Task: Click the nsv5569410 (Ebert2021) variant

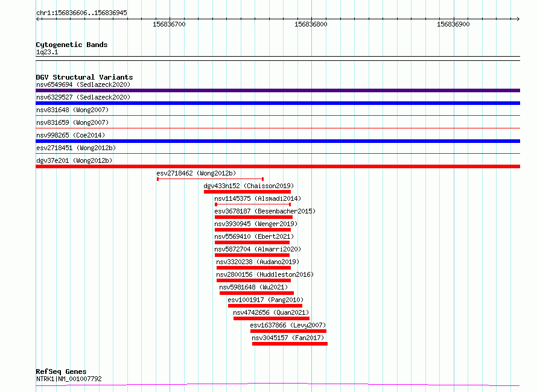Action: tap(254, 236)
